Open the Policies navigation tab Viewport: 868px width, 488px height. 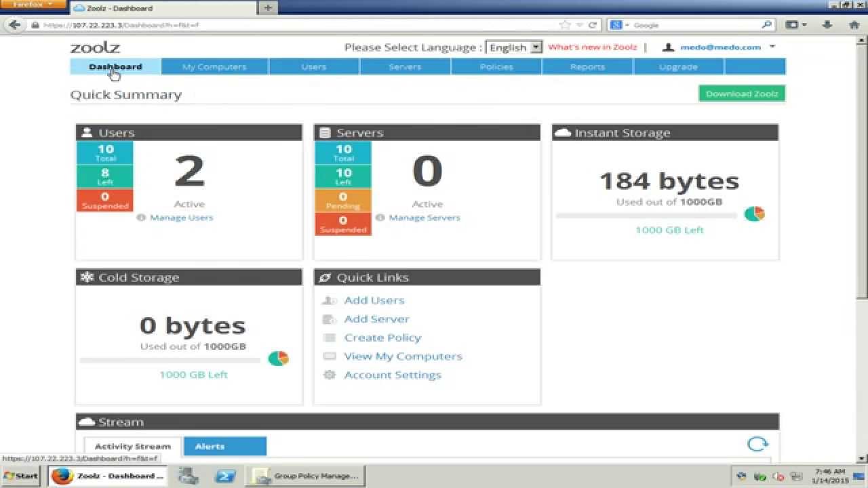[496, 66]
